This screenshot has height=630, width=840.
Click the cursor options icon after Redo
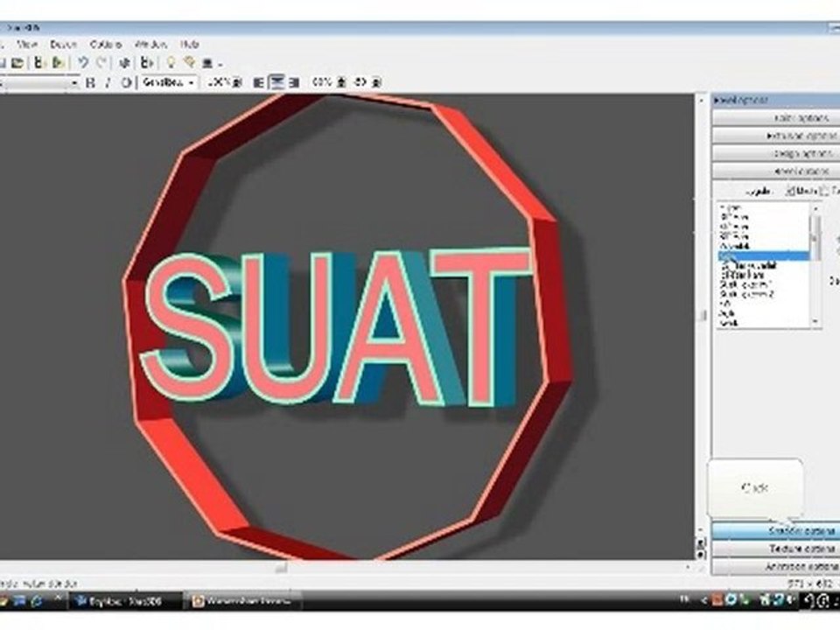pyautogui.click(x=125, y=63)
